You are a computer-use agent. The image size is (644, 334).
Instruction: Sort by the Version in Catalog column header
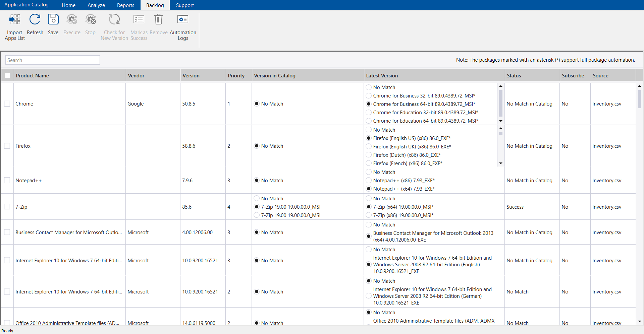pos(308,76)
